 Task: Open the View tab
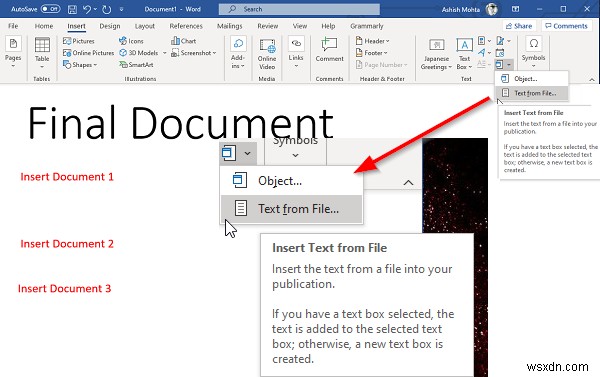[x=300, y=26]
